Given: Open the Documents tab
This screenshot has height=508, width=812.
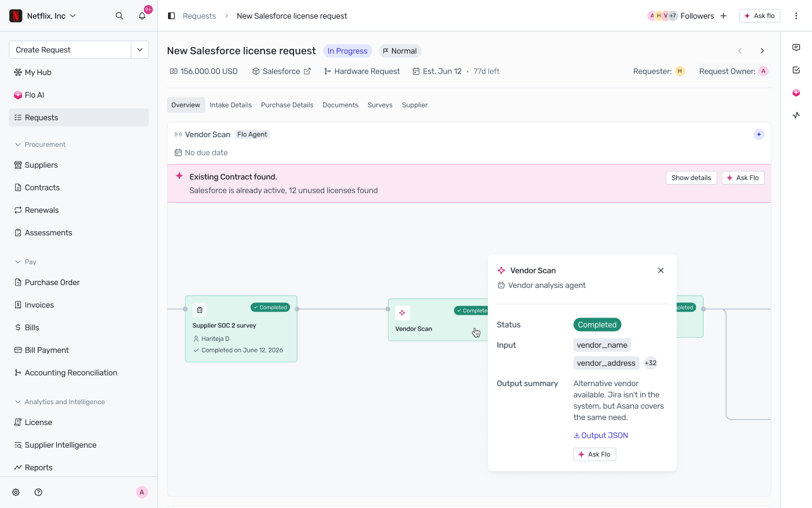Looking at the screenshot, I should 340,105.
